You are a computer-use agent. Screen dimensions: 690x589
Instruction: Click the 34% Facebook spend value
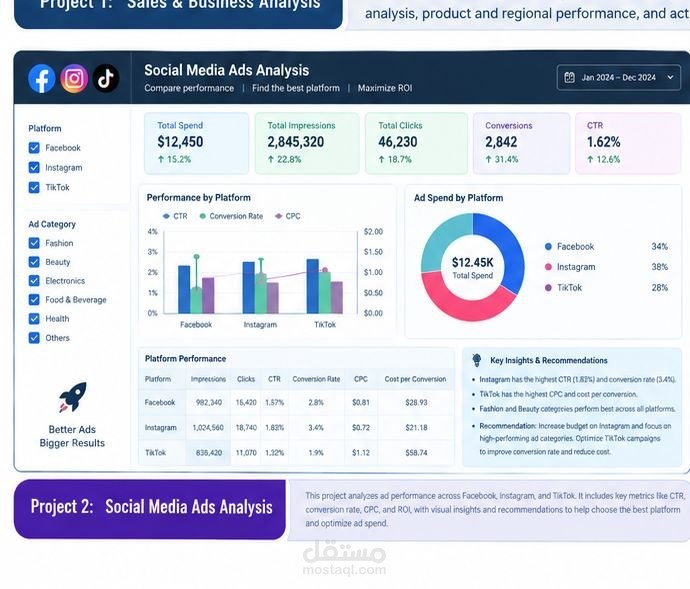tap(660, 247)
